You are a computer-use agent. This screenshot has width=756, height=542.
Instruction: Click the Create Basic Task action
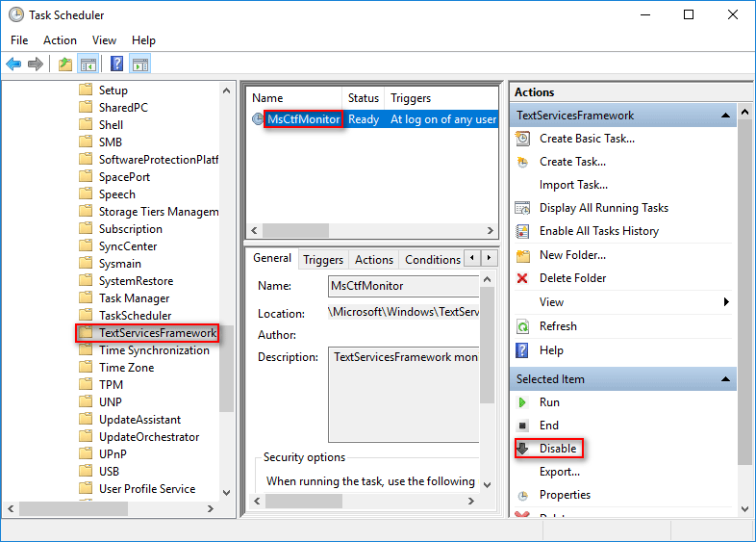click(x=587, y=139)
